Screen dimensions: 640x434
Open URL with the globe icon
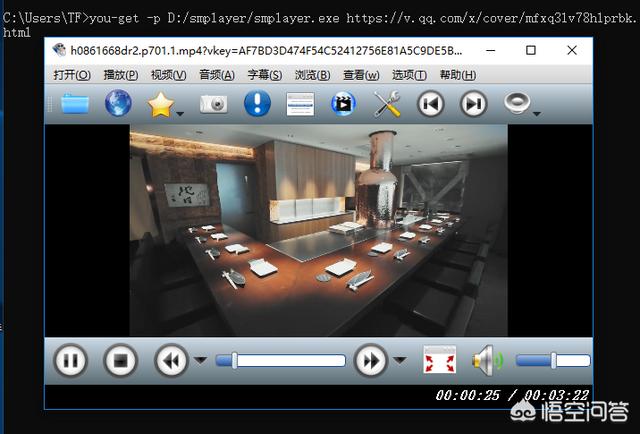(118, 103)
